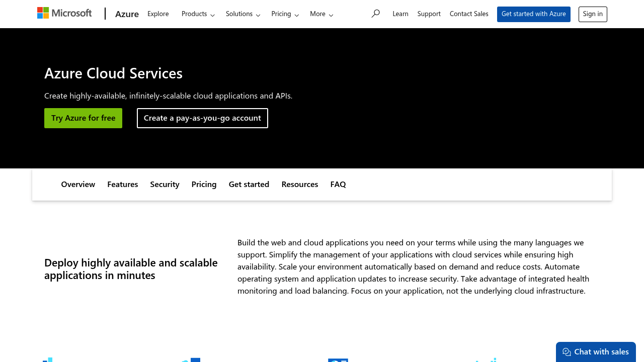Image resolution: width=644 pixels, height=362 pixels.
Task: Expand the Products dropdown
Action: click(198, 14)
